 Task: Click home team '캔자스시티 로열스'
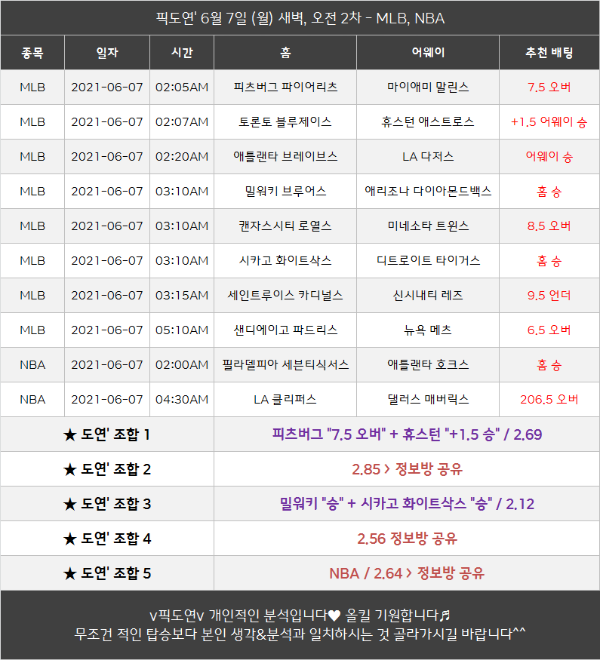pyautogui.click(x=285, y=226)
